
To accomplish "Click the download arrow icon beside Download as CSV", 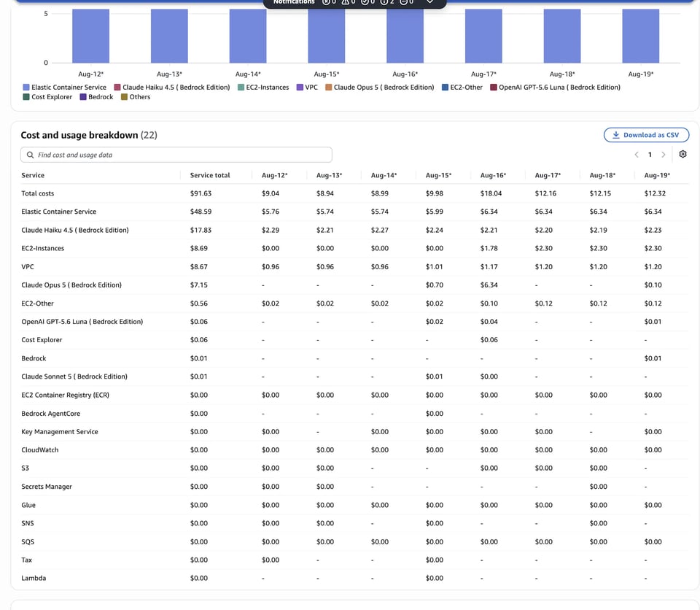I will (x=615, y=134).
